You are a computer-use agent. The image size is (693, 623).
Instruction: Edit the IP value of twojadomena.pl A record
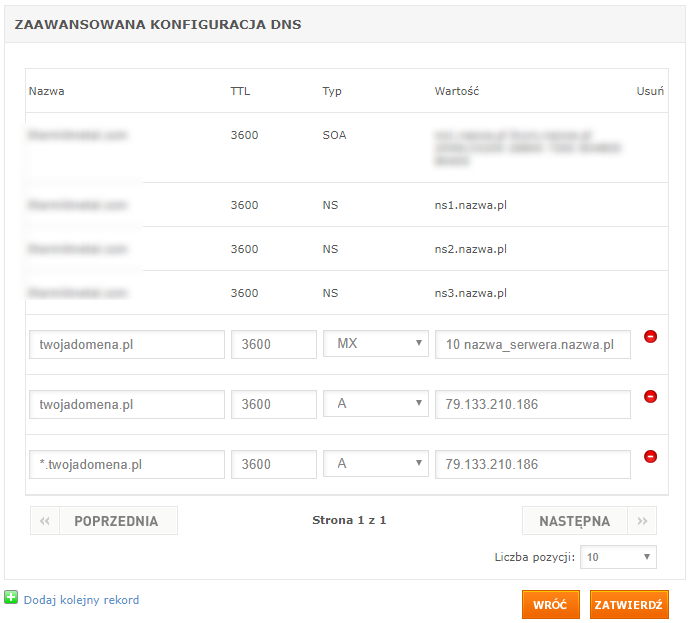[533, 404]
